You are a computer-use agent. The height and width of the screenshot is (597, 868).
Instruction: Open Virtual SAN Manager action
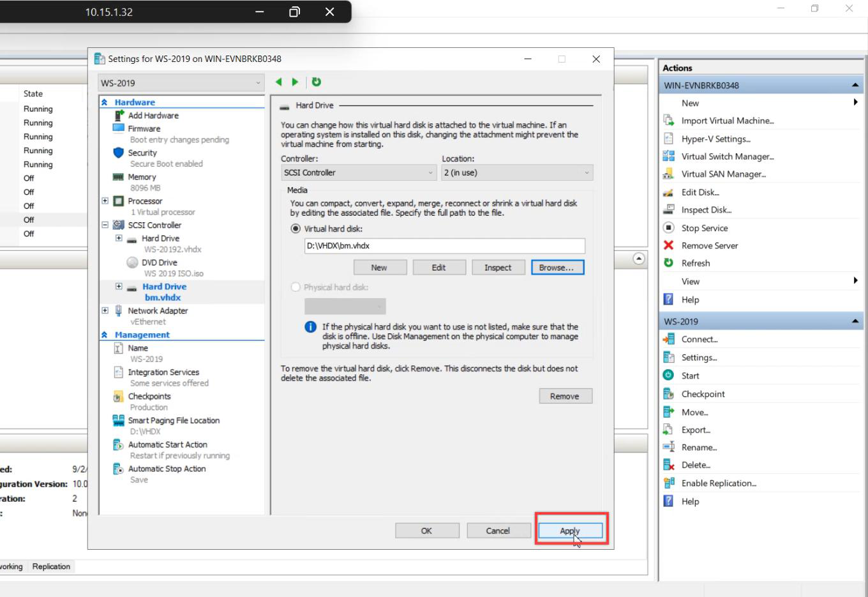click(723, 174)
